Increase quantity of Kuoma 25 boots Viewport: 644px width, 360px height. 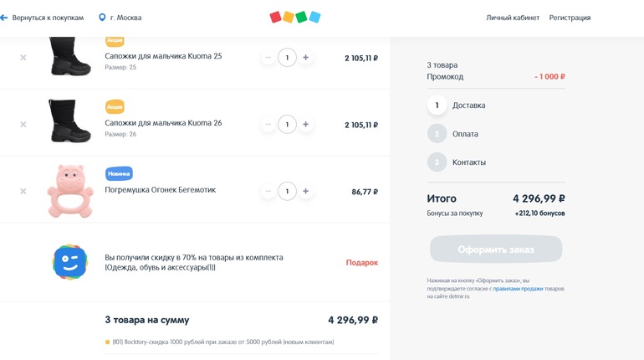306,58
